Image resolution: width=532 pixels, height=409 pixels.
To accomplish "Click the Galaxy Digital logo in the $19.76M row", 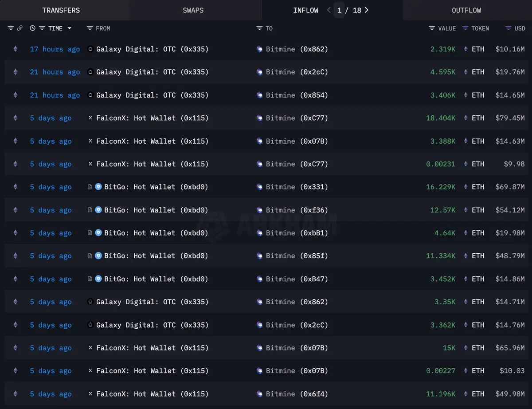I will coord(90,72).
